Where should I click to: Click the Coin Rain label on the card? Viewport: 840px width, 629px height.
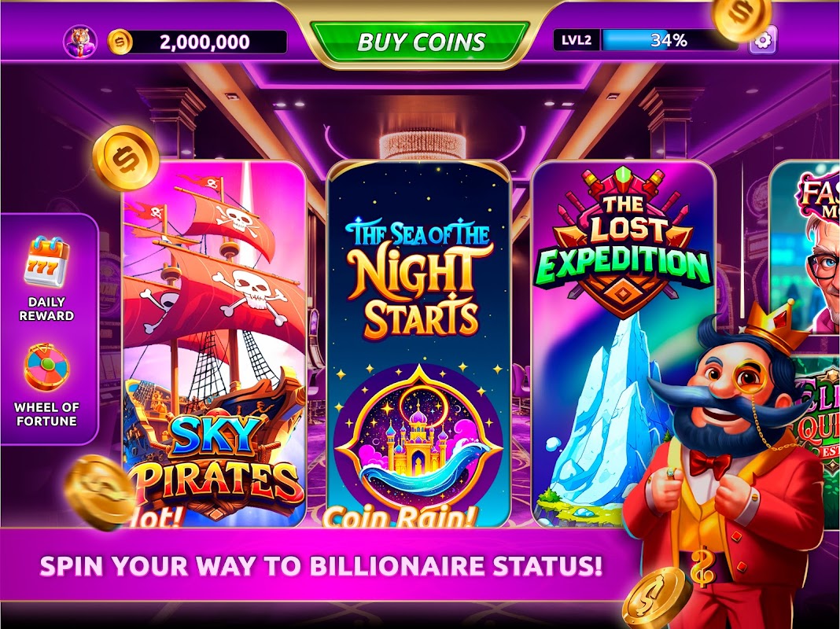point(399,516)
